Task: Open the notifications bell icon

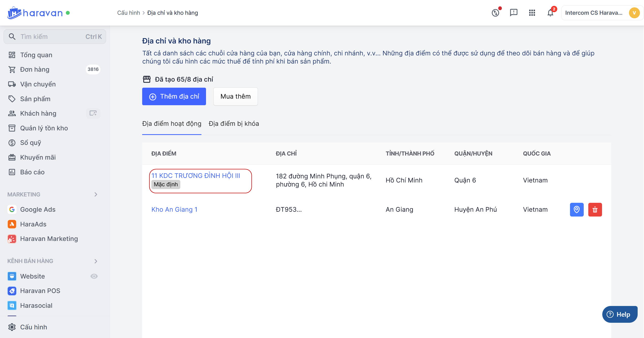Action: [550, 13]
